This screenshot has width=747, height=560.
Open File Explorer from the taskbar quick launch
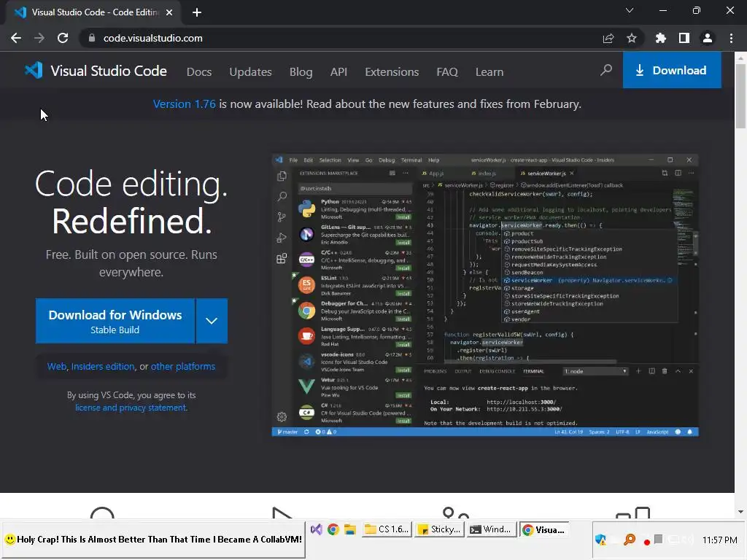tap(350, 529)
